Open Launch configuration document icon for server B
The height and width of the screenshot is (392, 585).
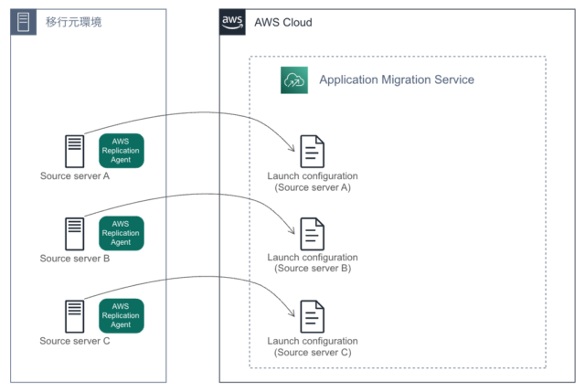(x=313, y=234)
